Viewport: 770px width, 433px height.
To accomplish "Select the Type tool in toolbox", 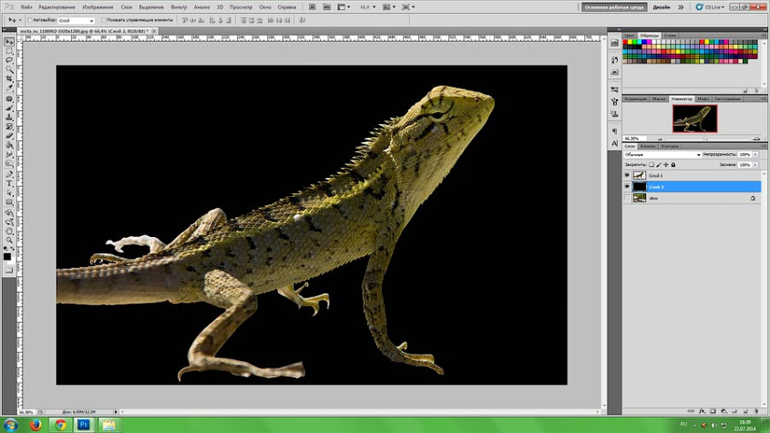I will pyautogui.click(x=10, y=184).
